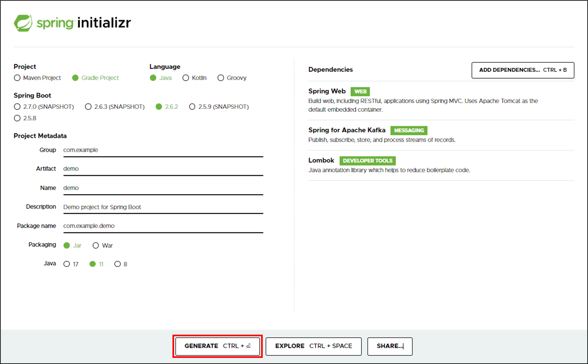The height and width of the screenshot is (364, 588).
Task: Select Spring Boot 2.5.9 (SNAPSHOT)
Action: tap(219, 107)
